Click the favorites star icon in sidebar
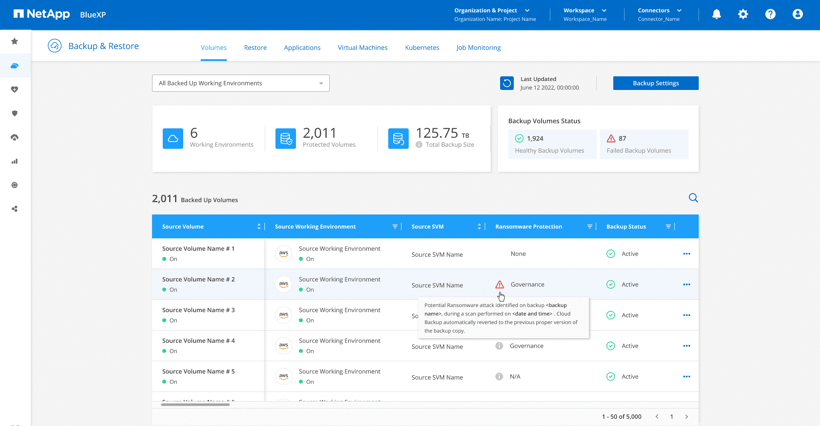This screenshot has height=426, width=820. click(14, 42)
